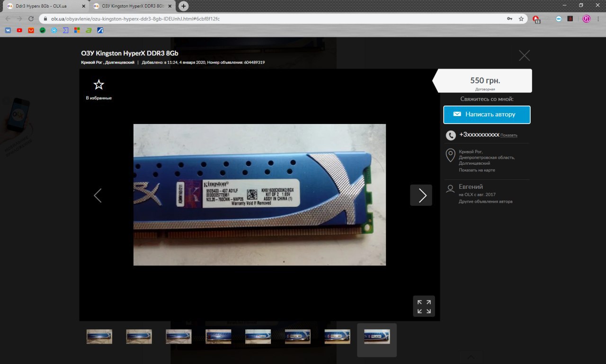Open fullscreen view of the photo
Viewport: 606px width, 364px height.
(x=424, y=306)
